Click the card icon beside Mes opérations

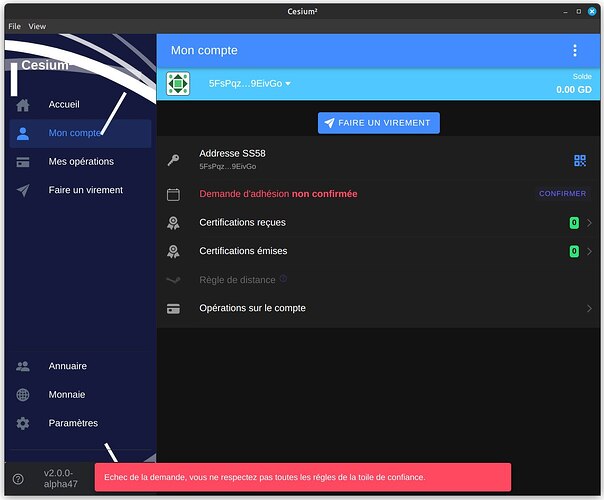click(23, 162)
